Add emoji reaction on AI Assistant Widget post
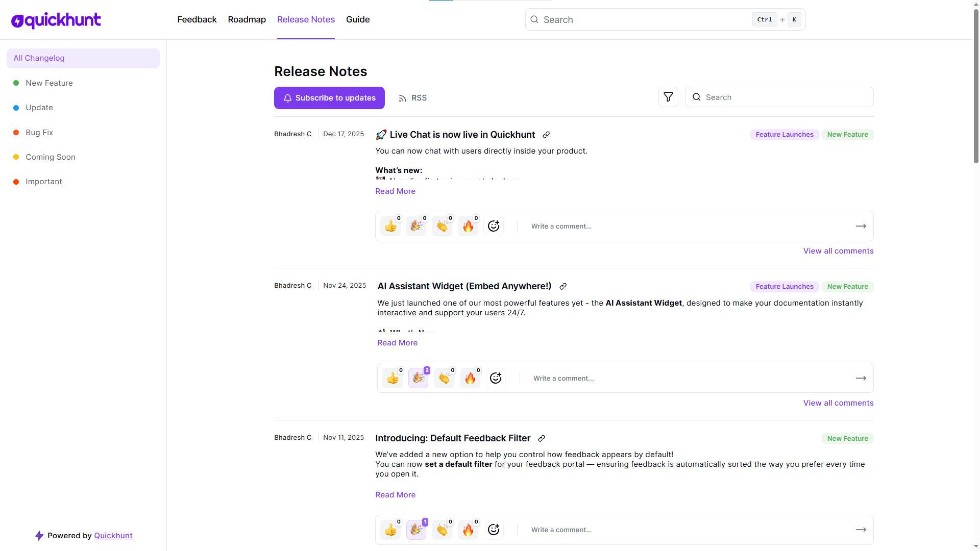Screen dimensions: 980x551 [496, 378]
